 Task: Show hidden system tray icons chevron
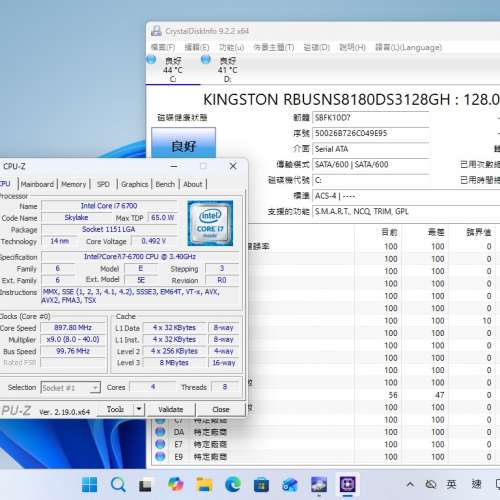tap(410, 484)
